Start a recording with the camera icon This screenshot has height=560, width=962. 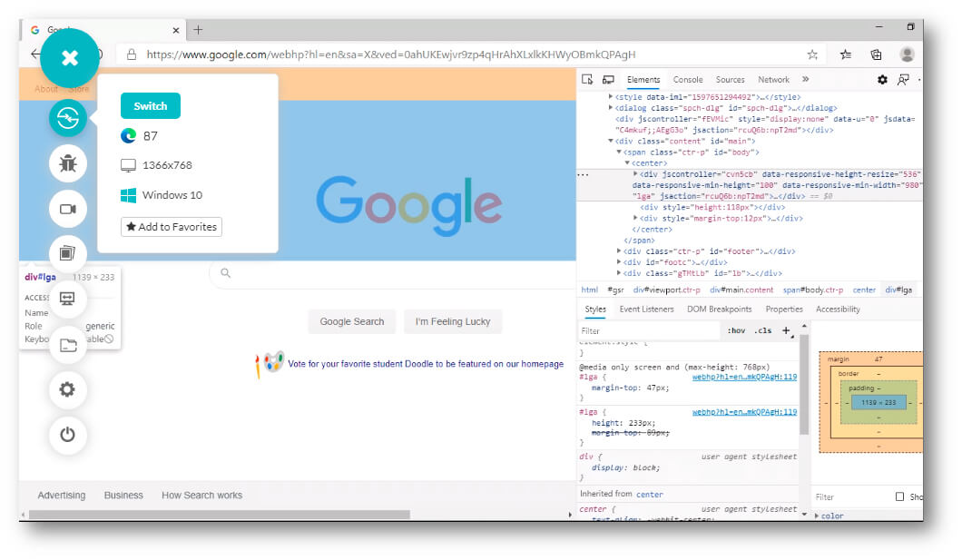tap(68, 209)
